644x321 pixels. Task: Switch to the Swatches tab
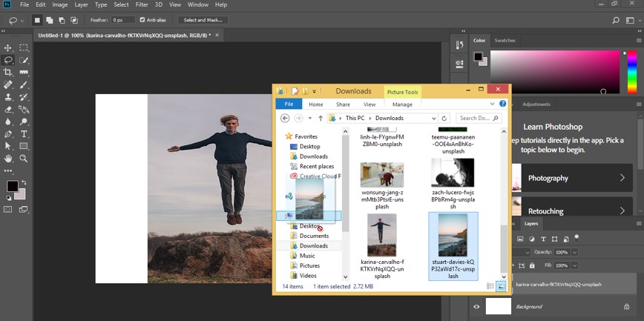coord(505,40)
